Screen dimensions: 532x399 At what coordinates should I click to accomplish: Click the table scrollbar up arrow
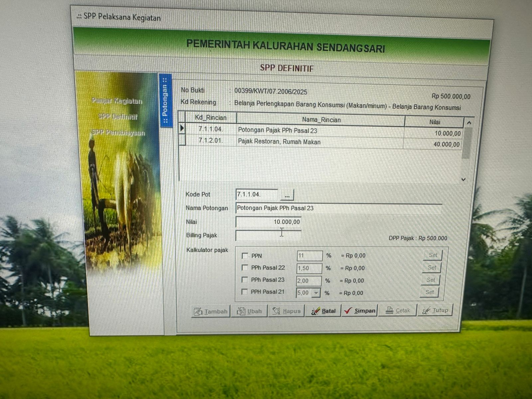coord(469,123)
